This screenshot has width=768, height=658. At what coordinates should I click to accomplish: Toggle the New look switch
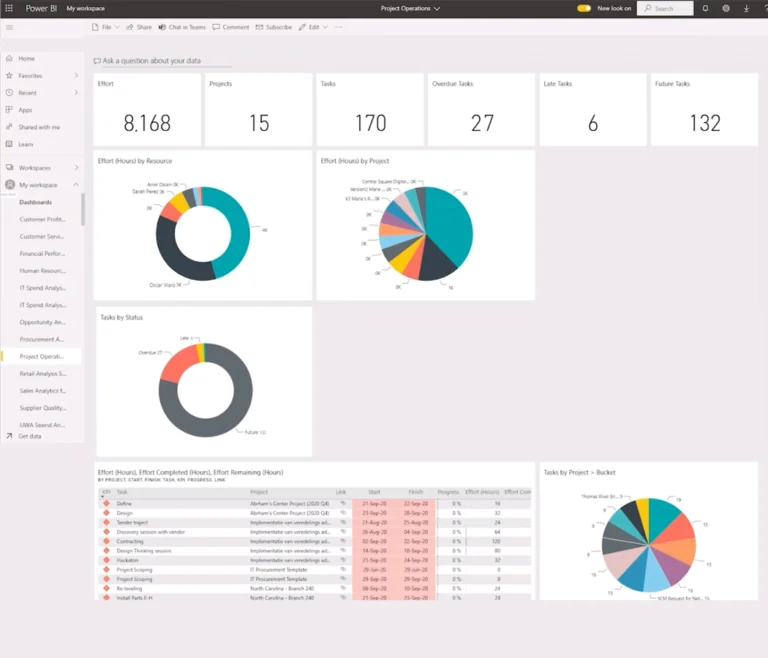pyautogui.click(x=584, y=8)
